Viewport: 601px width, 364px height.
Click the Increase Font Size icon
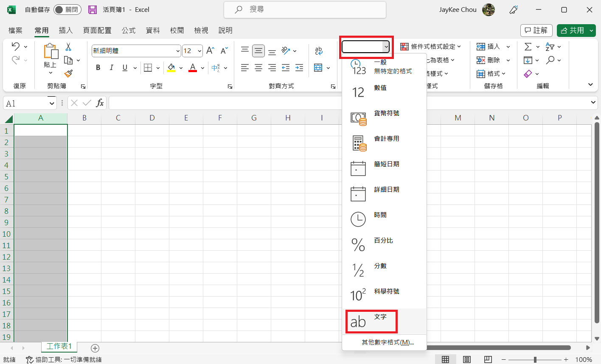[x=210, y=51]
